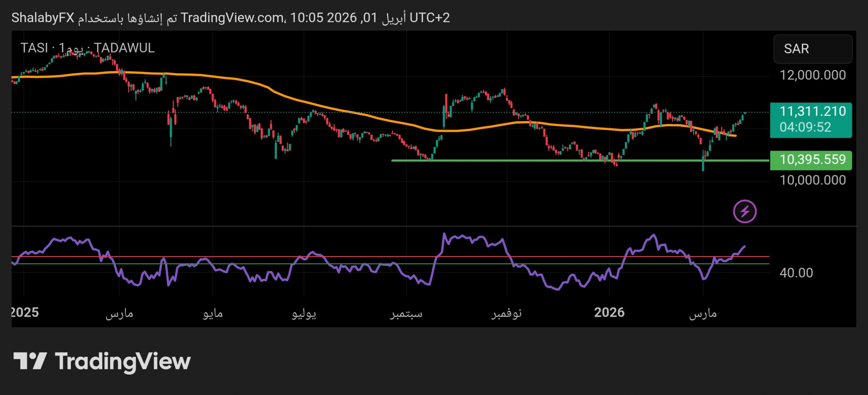Open the SAR currency selector box
Viewport: 868px width, 395px height.
pyautogui.click(x=812, y=49)
